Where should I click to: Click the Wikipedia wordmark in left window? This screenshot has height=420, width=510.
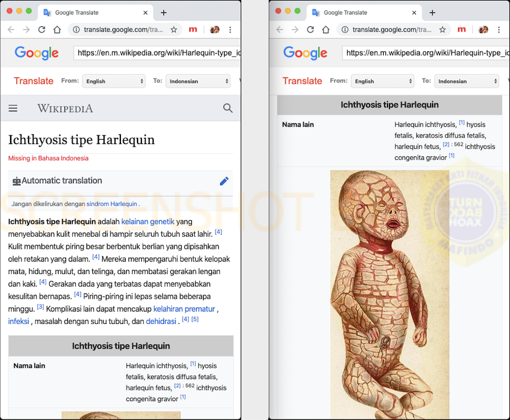point(65,108)
